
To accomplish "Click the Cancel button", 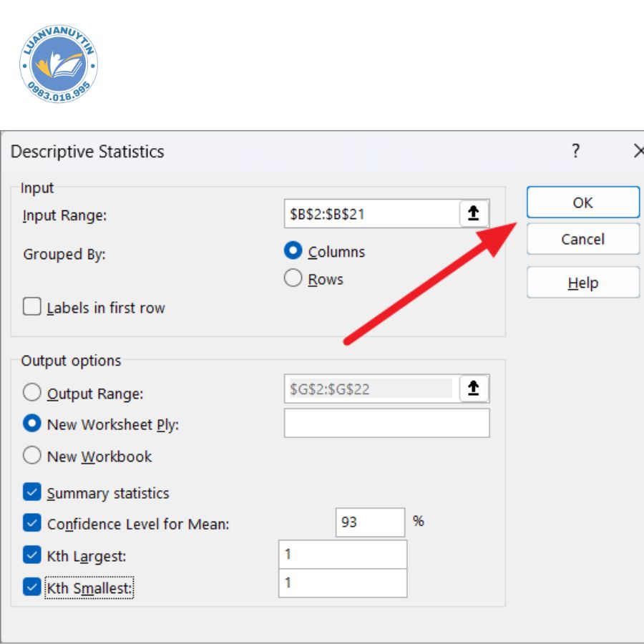I will pyautogui.click(x=582, y=239).
